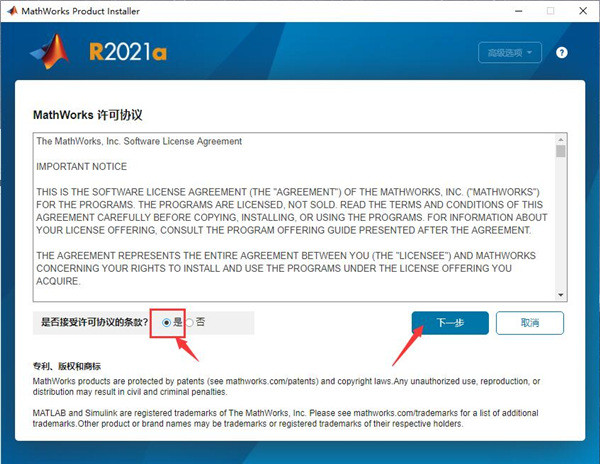The image size is (600, 464).
Task: Click the help question mark icon
Action: tap(561, 53)
